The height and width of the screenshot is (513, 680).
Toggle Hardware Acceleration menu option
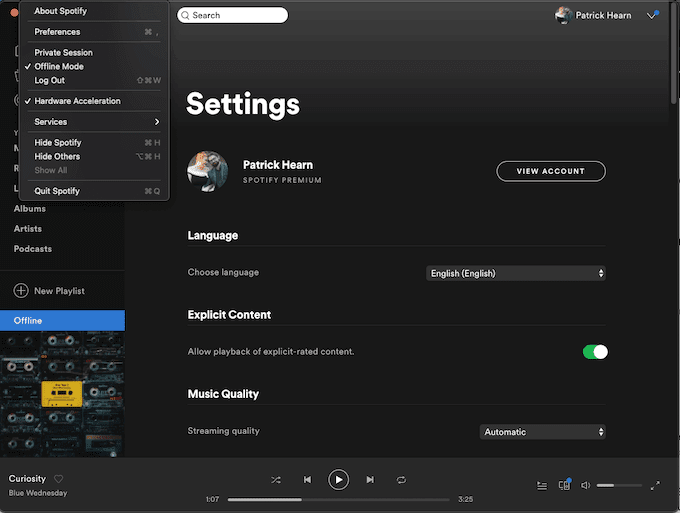94,101
